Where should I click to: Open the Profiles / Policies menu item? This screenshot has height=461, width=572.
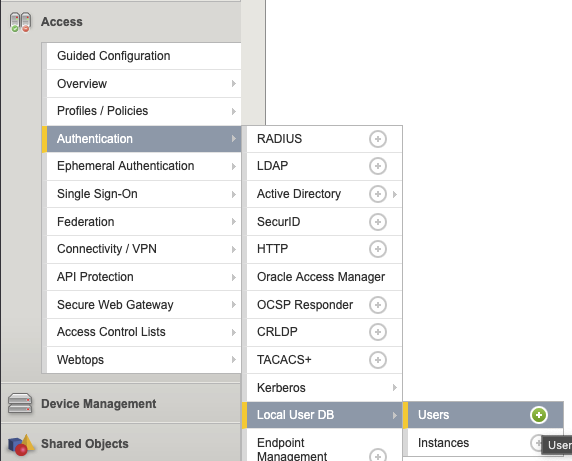tap(144, 111)
